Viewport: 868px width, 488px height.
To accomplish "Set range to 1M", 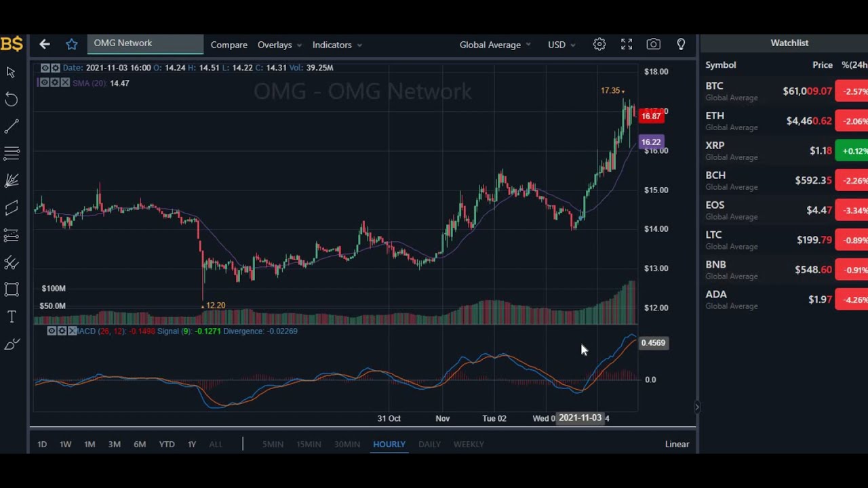I will [x=90, y=444].
